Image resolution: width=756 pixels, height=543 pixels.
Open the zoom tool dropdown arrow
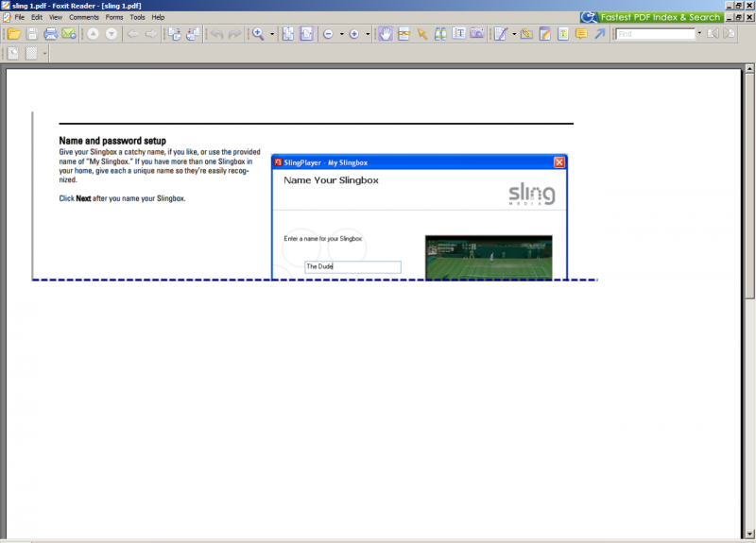(272, 34)
